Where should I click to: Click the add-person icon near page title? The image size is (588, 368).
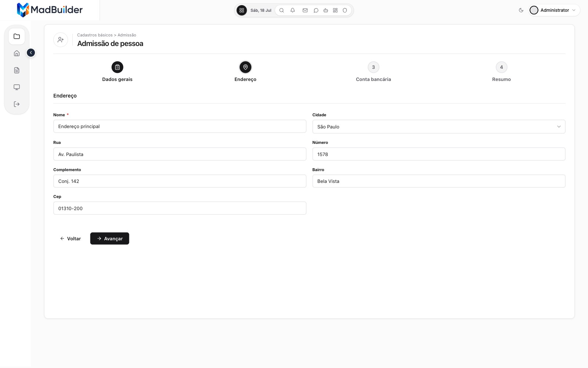pos(61,39)
